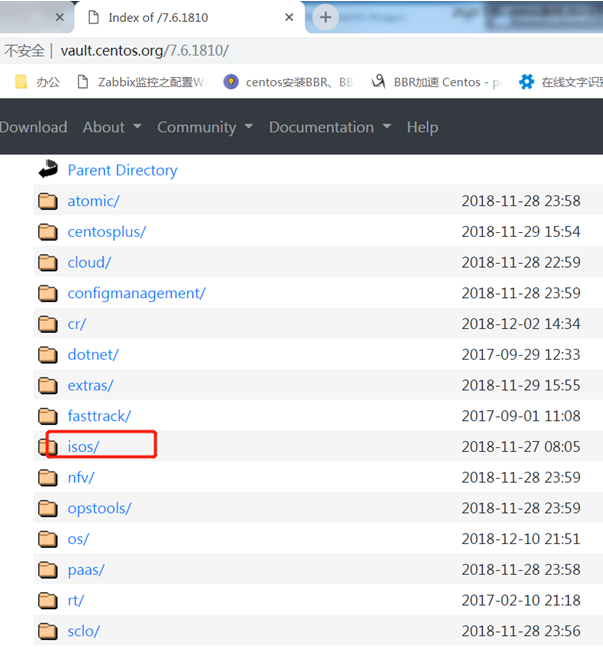Open the BBR加速 Centos bookmark

pyautogui.click(x=436, y=82)
